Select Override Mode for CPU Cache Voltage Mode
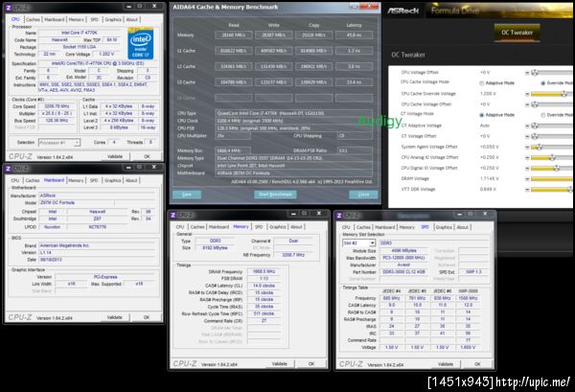The height and width of the screenshot is (392, 575). click(543, 83)
